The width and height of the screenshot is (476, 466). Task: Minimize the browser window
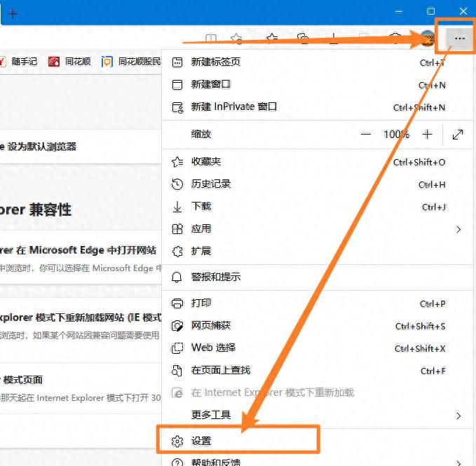(x=399, y=12)
